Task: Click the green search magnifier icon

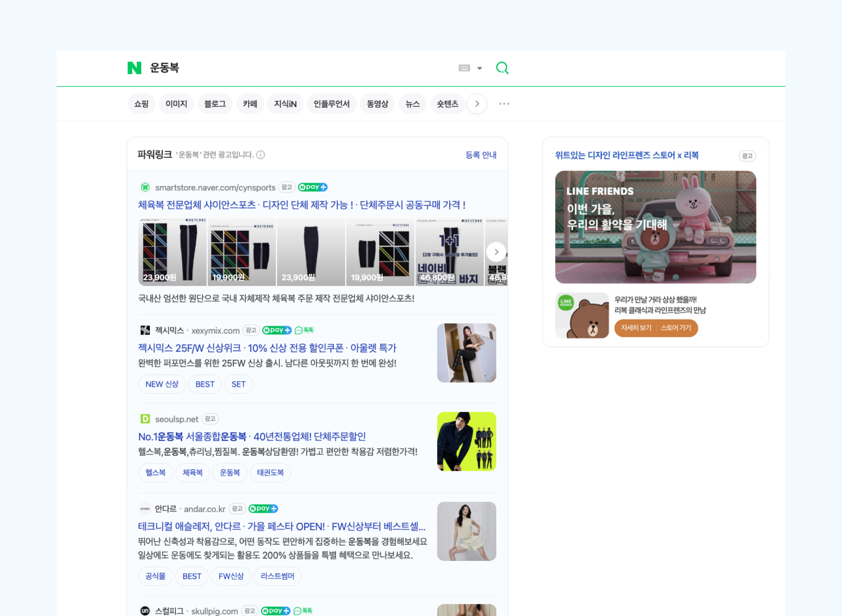Action: [x=502, y=68]
